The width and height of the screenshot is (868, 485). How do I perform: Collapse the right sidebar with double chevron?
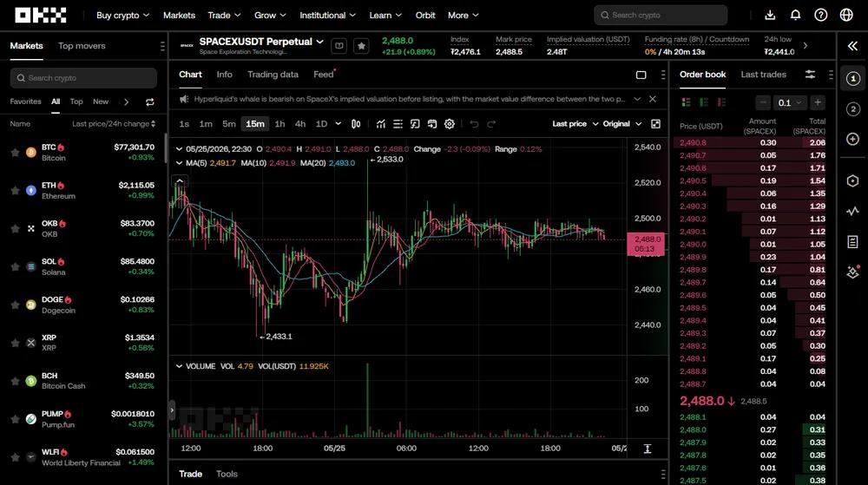point(853,46)
